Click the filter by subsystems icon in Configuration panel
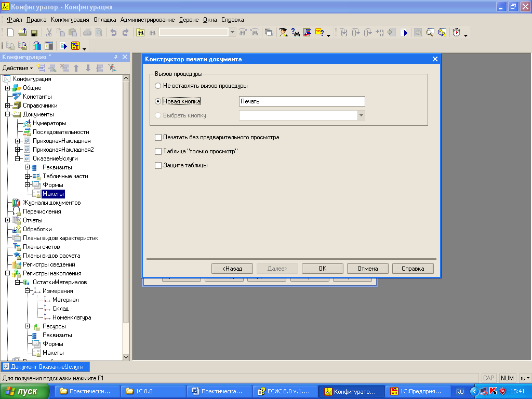Screen dimensions: 532x399 [112, 68]
